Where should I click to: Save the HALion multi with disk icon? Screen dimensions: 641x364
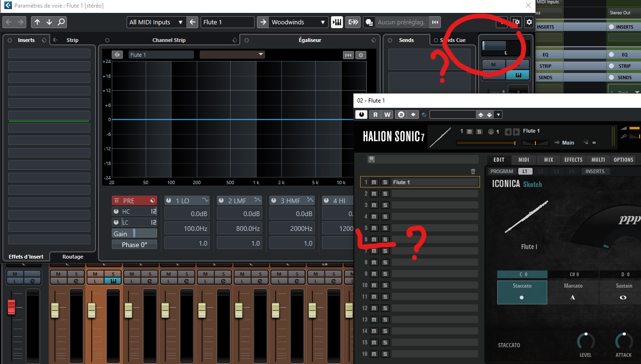point(371,159)
